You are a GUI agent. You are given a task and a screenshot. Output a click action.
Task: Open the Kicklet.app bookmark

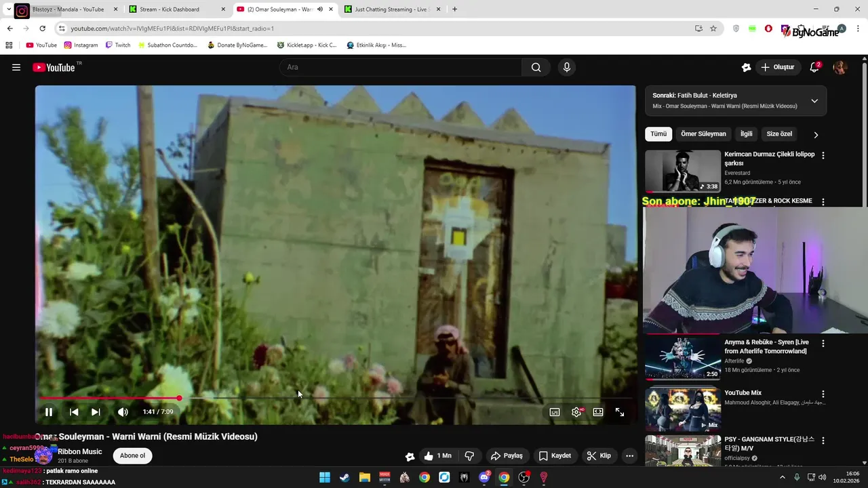[307, 45]
